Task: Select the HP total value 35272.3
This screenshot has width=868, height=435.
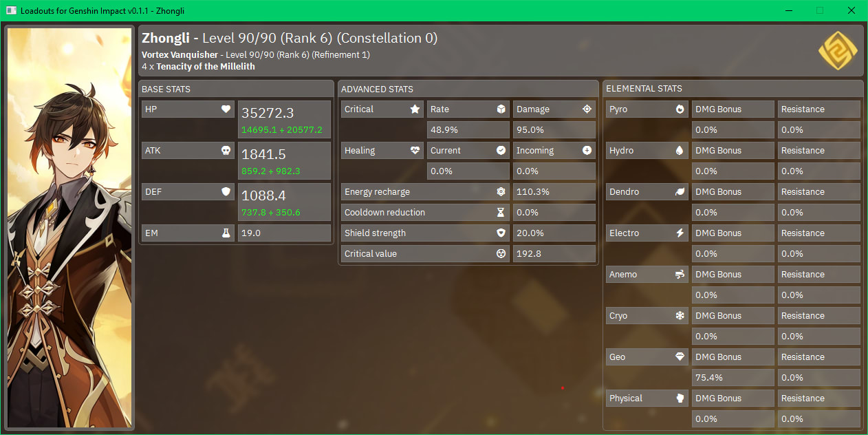Action: 268,114
